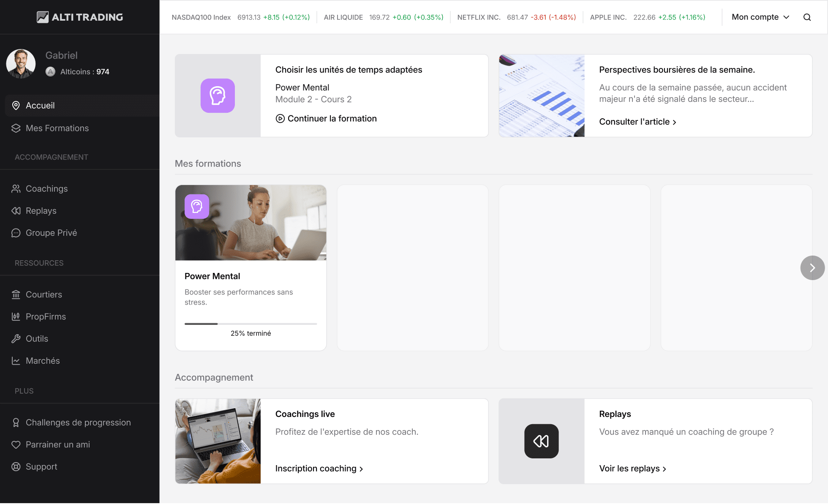Click Continuer la formation link
This screenshot has width=828, height=504.
326,119
